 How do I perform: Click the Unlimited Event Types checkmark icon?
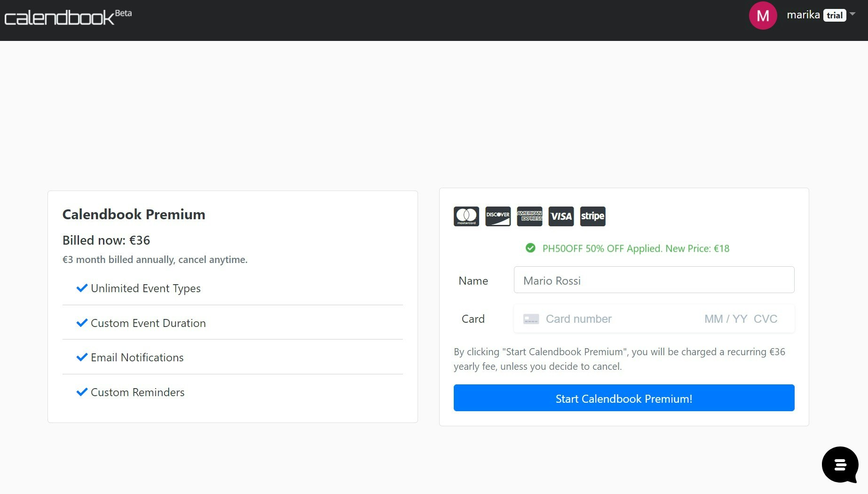click(x=82, y=288)
